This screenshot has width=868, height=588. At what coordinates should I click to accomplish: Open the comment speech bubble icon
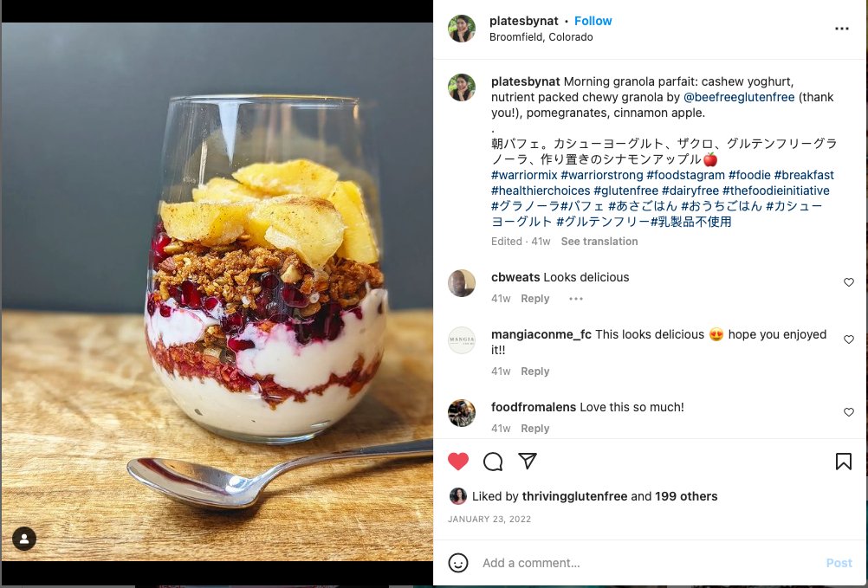(x=493, y=462)
